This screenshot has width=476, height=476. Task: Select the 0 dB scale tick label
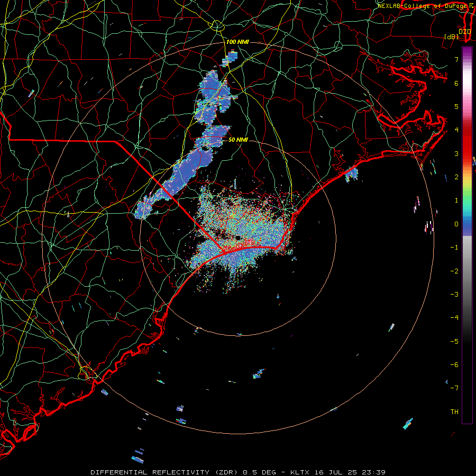(x=456, y=224)
